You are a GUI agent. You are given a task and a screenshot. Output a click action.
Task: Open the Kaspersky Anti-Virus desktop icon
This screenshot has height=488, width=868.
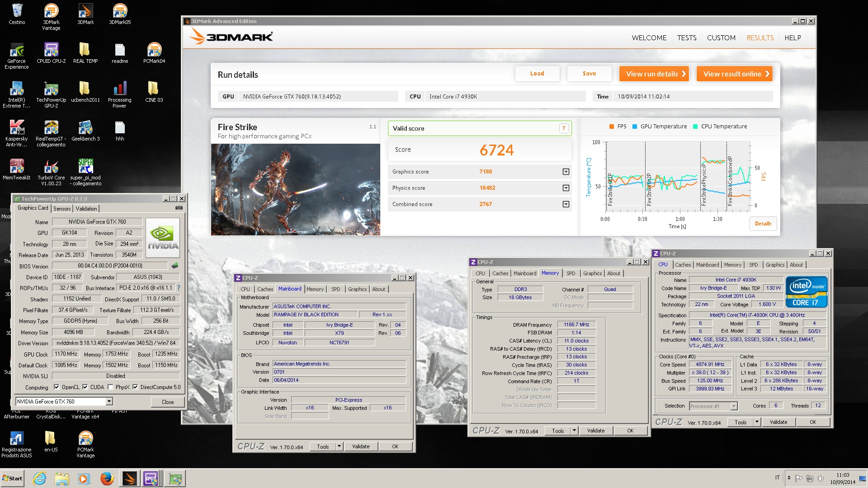17,133
